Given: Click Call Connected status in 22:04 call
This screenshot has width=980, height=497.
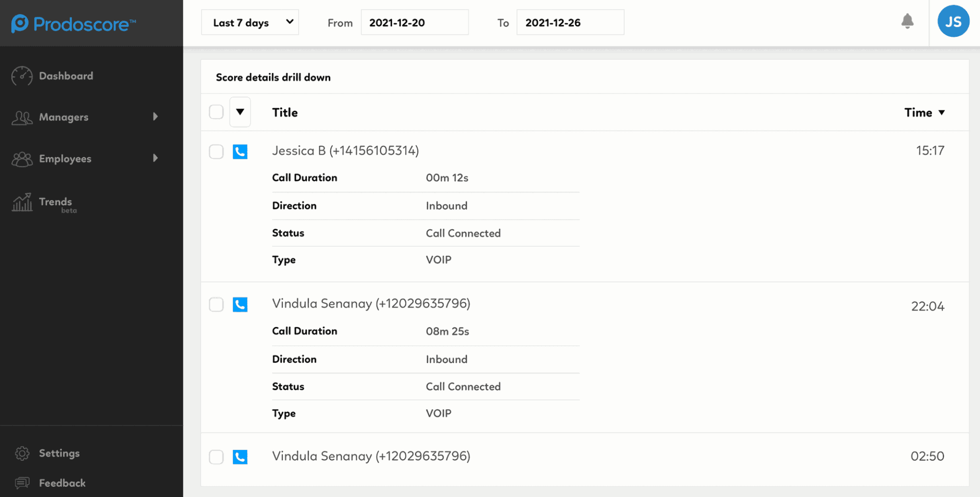Looking at the screenshot, I should point(463,387).
